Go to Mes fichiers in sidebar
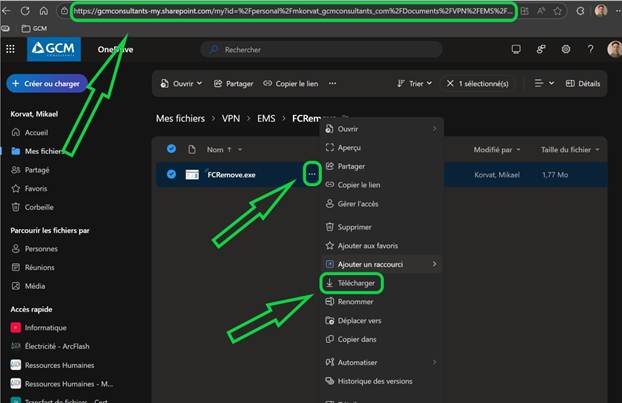622x403 pixels. [x=38, y=151]
